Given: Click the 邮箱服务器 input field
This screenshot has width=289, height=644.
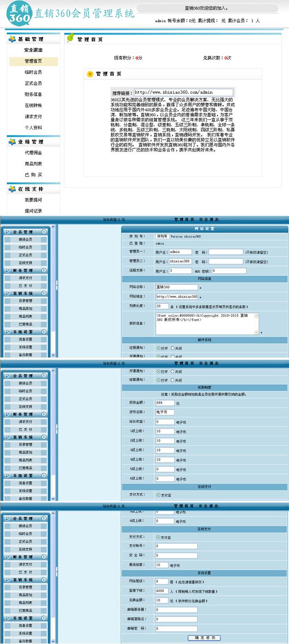Looking at the screenshot, I should [x=176, y=610].
